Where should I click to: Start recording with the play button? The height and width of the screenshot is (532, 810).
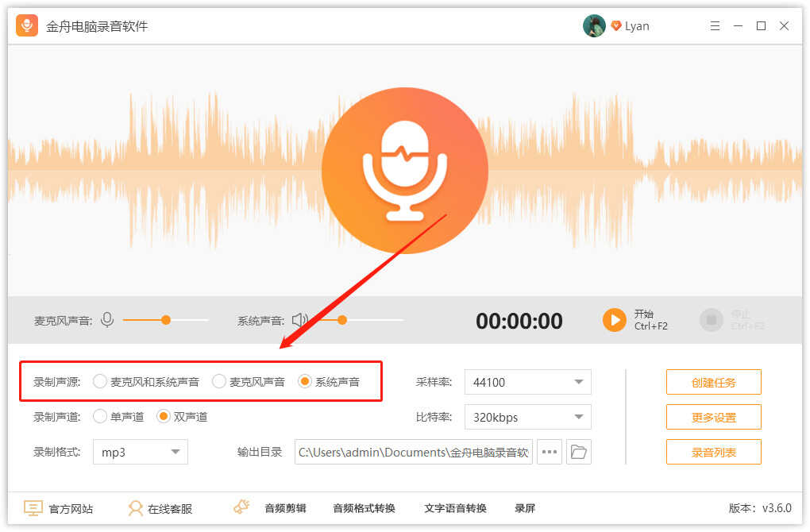point(614,320)
